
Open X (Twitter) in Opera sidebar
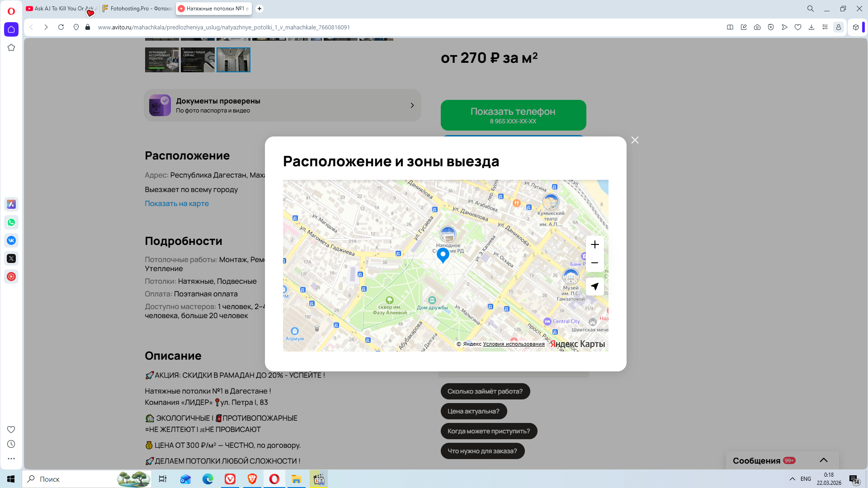[11, 258]
